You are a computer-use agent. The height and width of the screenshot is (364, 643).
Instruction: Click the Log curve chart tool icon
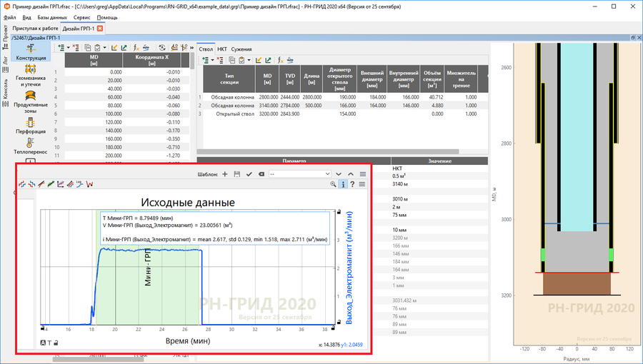click(80, 184)
